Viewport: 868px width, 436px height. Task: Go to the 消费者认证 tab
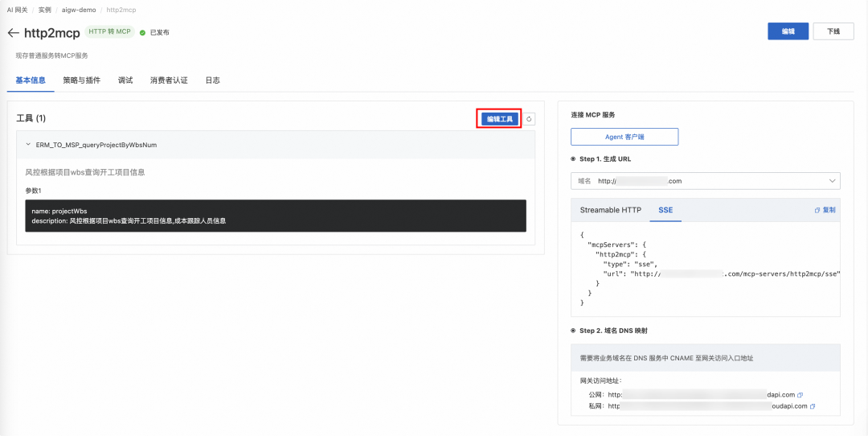click(x=169, y=80)
